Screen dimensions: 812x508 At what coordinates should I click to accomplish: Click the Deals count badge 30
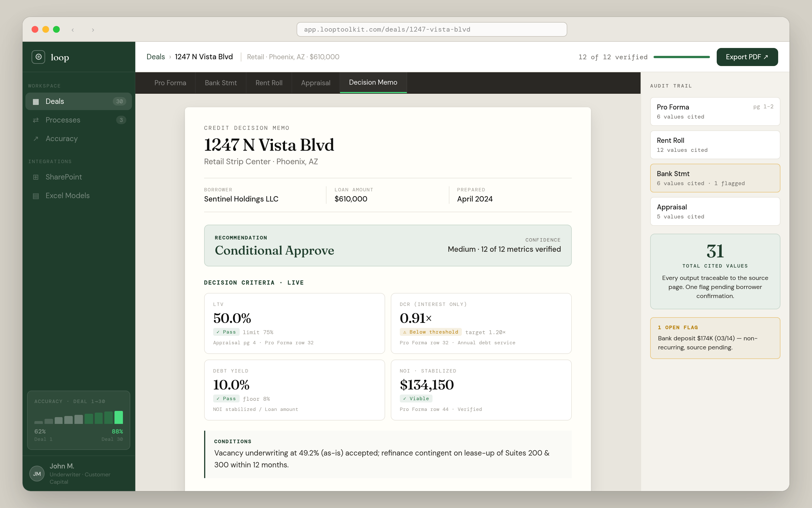coord(120,102)
